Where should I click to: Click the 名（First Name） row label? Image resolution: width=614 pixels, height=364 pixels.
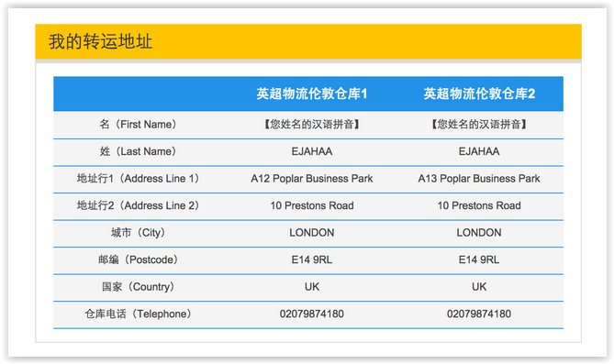(x=138, y=125)
